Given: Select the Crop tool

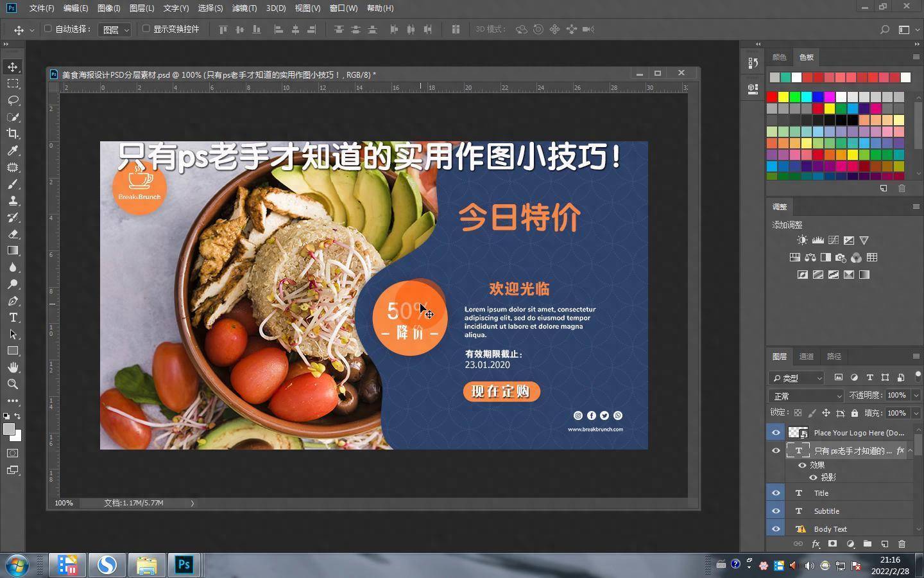Looking at the screenshot, I should coord(13,134).
